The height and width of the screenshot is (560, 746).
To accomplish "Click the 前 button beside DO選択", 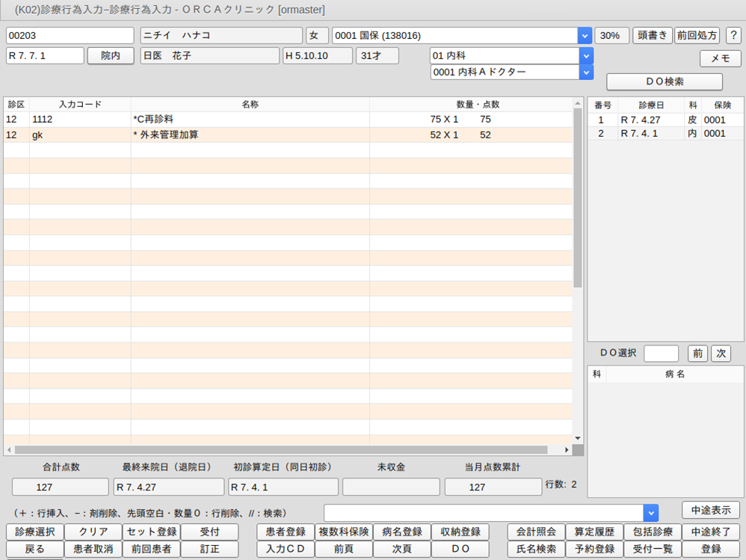I will coord(697,353).
